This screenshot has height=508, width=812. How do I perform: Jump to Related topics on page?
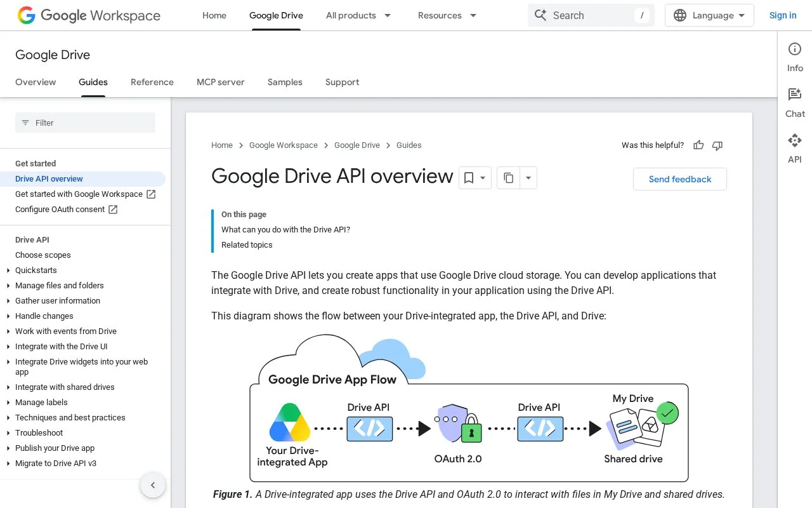click(247, 245)
